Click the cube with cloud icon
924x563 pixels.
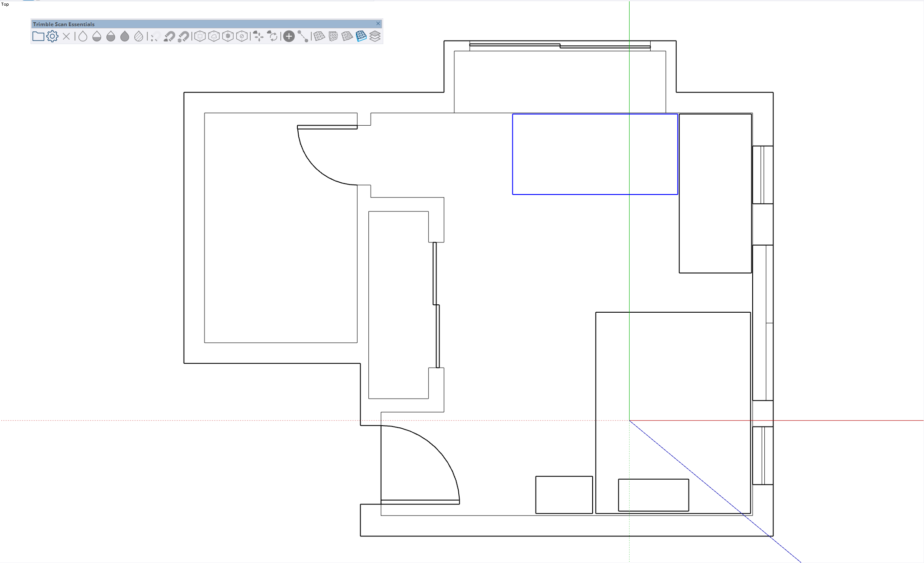(x=214, y=36)
